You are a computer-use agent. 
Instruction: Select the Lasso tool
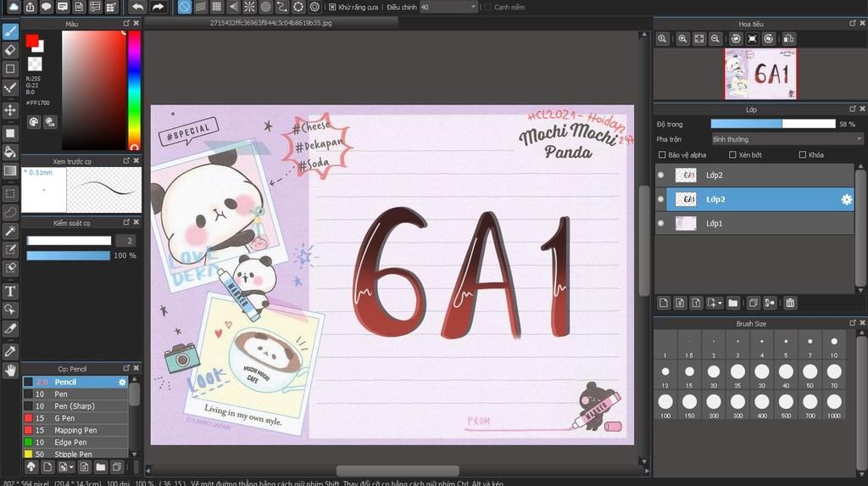coord(10,212)
